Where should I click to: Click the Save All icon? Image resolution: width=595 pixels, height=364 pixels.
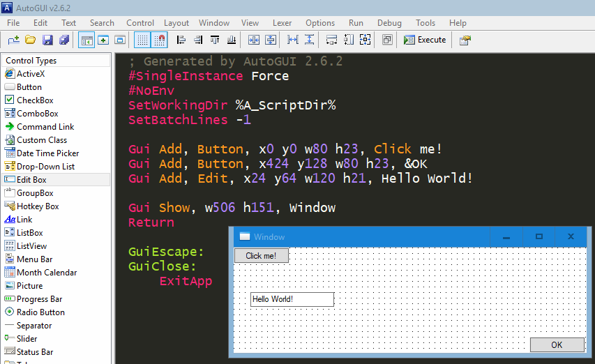[x=64, y=40]
